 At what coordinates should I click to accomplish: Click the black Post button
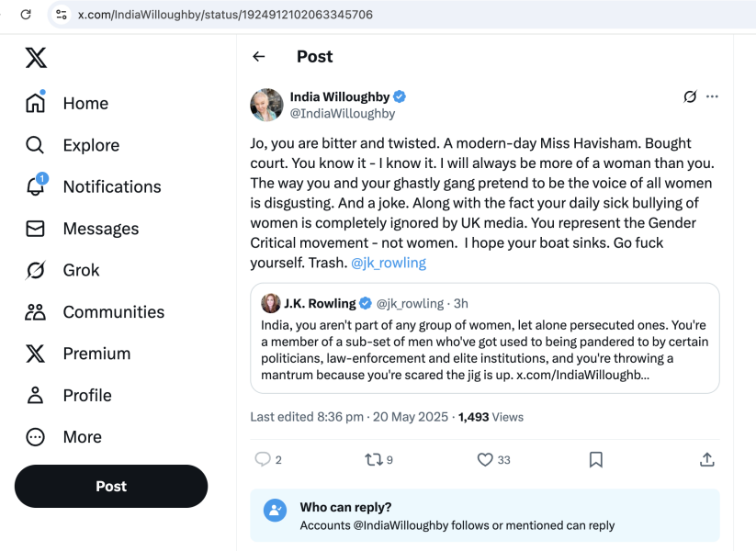tap(111, 487)
